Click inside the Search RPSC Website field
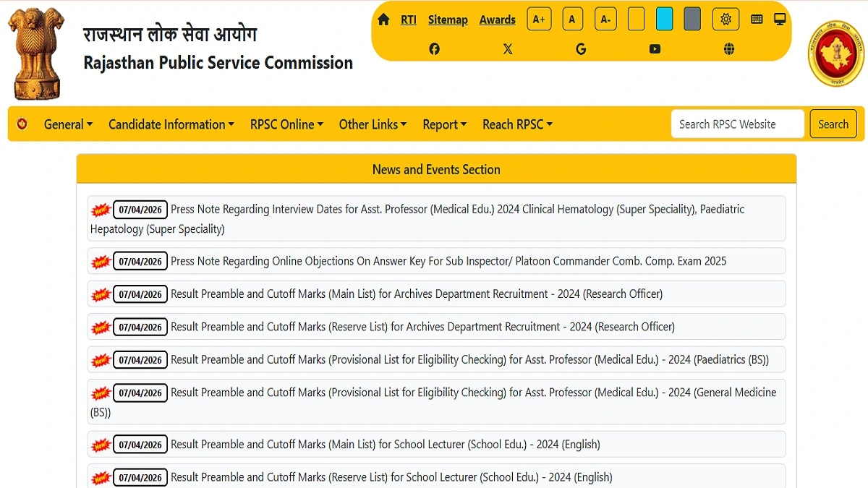Viewport: 868px width, 488px height. point(737,124)
